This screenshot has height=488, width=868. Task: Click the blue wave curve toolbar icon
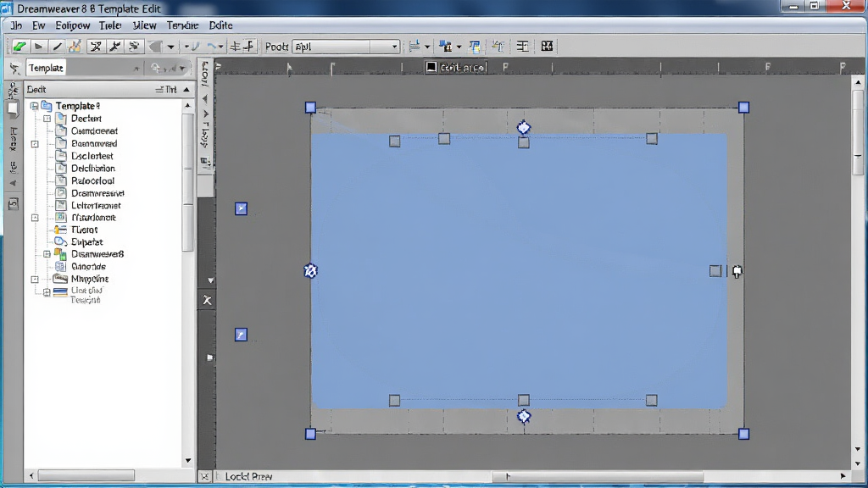[211, 47]
